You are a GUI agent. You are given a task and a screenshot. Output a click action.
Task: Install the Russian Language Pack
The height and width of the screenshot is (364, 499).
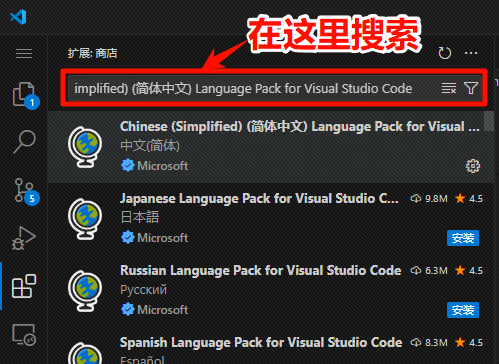(x=463, y=310)
